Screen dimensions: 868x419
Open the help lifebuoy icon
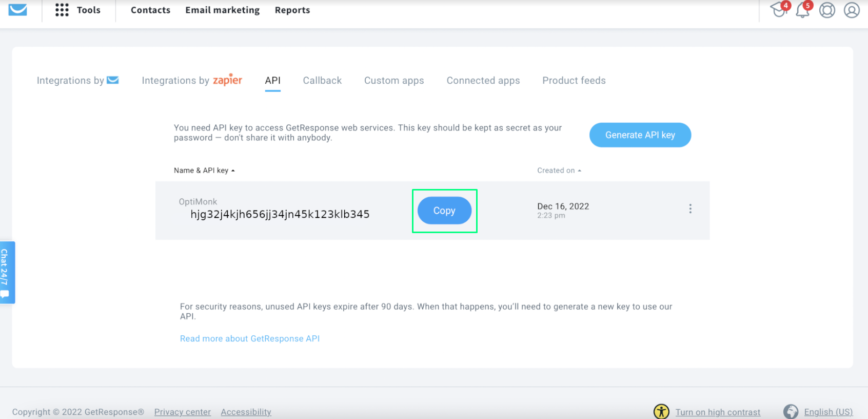(827, 10)
